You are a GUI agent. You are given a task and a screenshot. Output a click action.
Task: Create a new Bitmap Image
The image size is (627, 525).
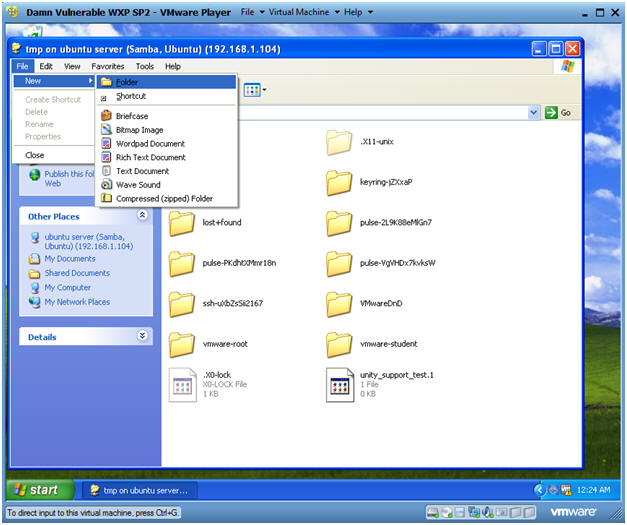click(166, 130)
